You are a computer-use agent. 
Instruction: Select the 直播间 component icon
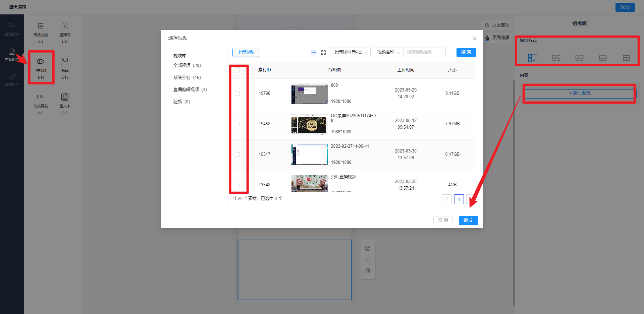tap(65, 26)
